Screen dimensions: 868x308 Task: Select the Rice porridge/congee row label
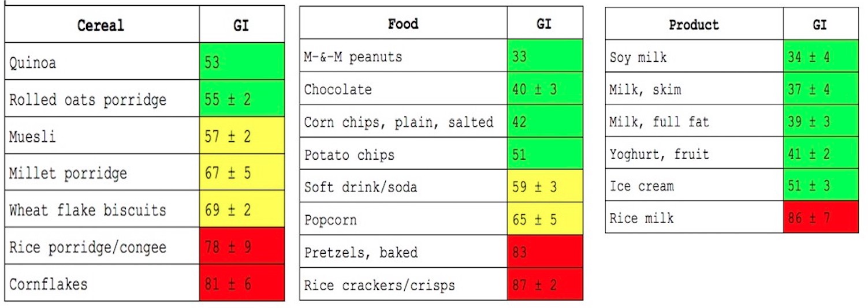click(88, 247)
